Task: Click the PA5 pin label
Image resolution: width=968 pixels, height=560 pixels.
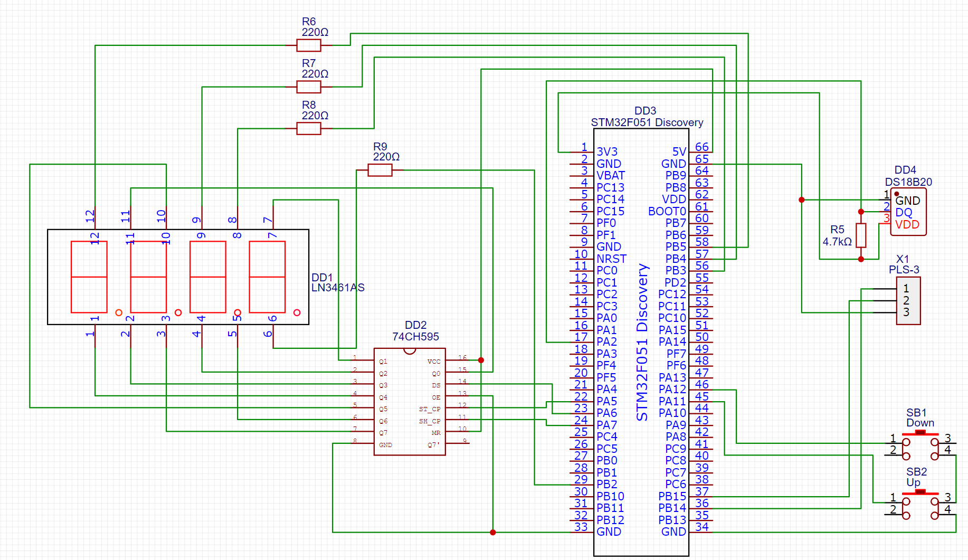Action: coord(606,401)
